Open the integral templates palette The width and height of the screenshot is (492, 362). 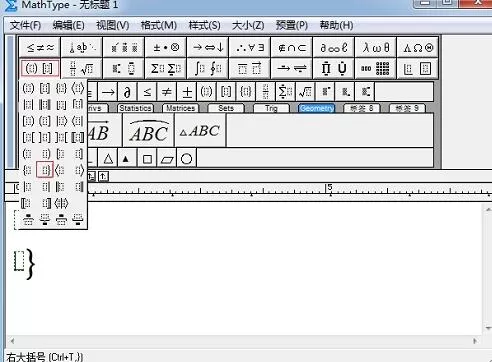[208, 69]
